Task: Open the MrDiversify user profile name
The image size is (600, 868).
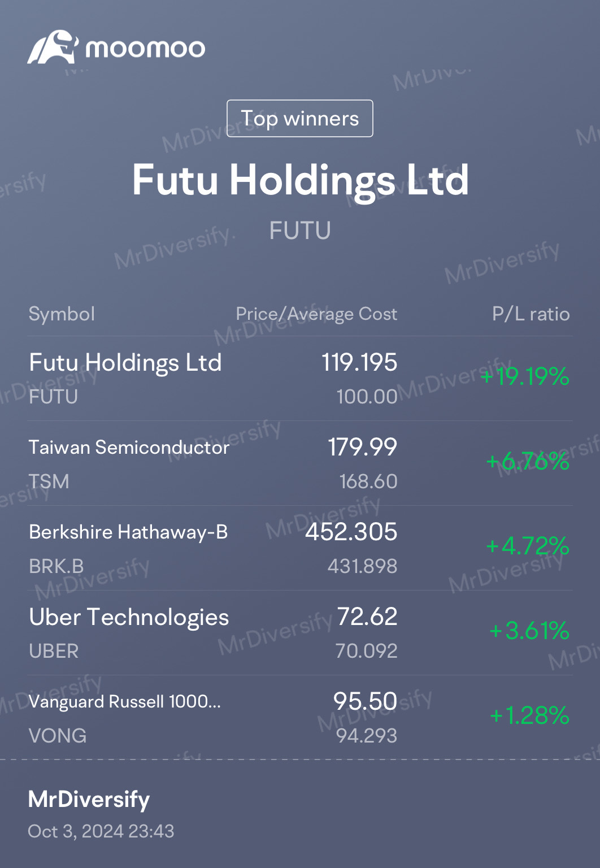Action: pyautogui.click(x=89, y=800)
